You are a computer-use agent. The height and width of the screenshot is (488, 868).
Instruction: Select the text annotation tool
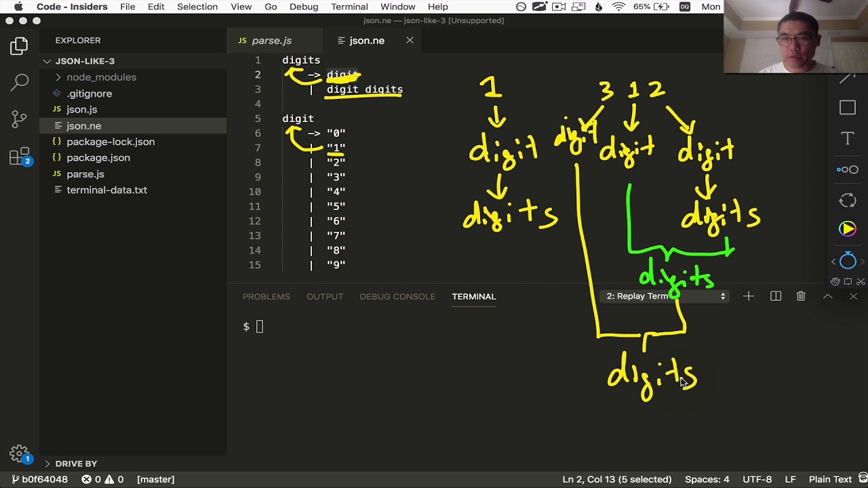(848, 139)
